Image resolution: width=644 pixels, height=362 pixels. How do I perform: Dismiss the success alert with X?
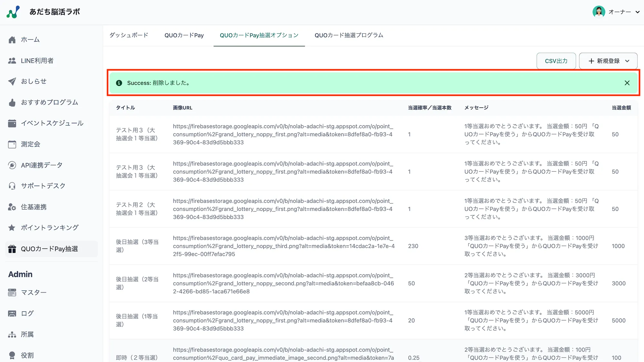pyautogui.click(x=627, y=83)
